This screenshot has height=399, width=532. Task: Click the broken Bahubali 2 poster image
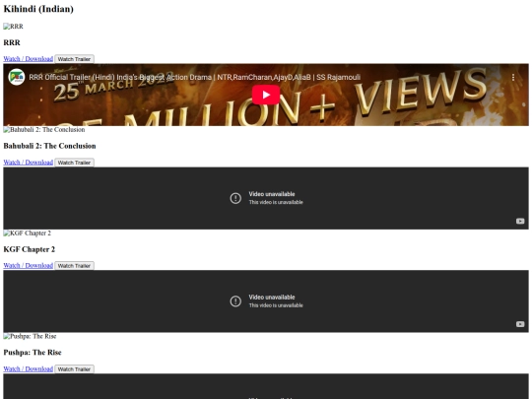point(44,130)
